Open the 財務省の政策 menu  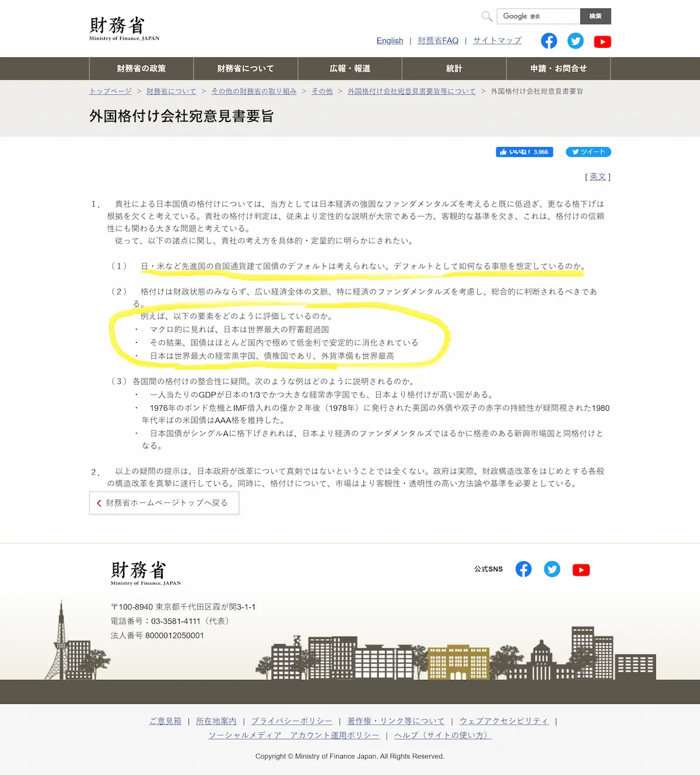141,68
